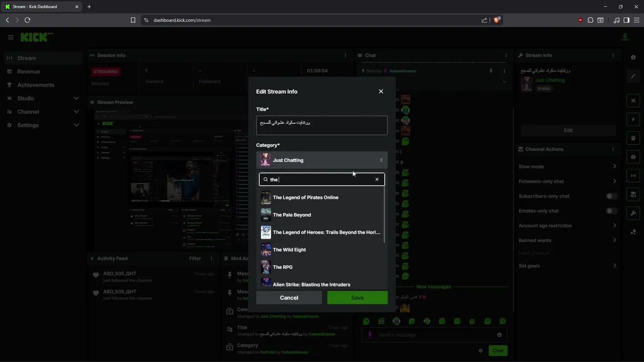This screenshot has height=362, width=644.
Task: Open the hamburger menu beside Kick logo
Action: coord(11,37)
